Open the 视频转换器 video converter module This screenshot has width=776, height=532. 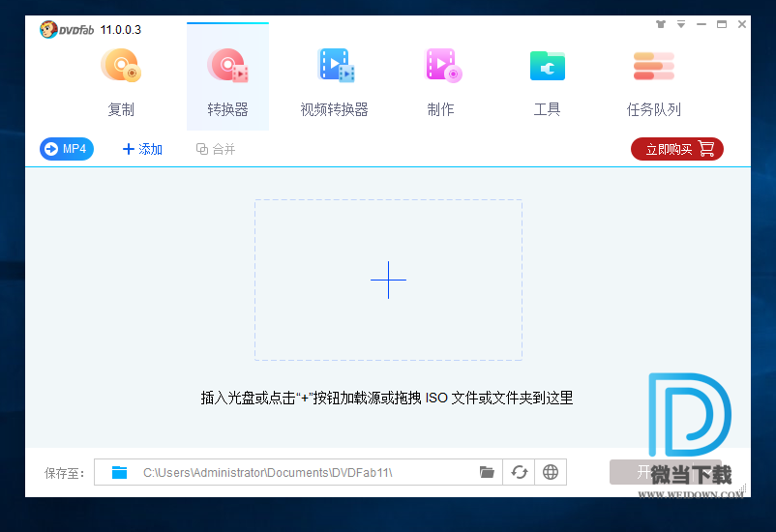[x=335, y=81]
